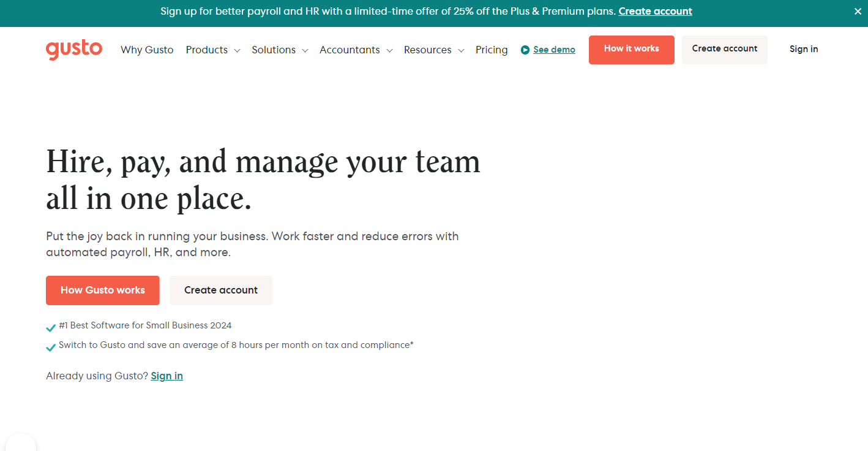Click checkmark beside Switch to Gusto line
This screenshot has width=868, height=451.
point(51,347)
